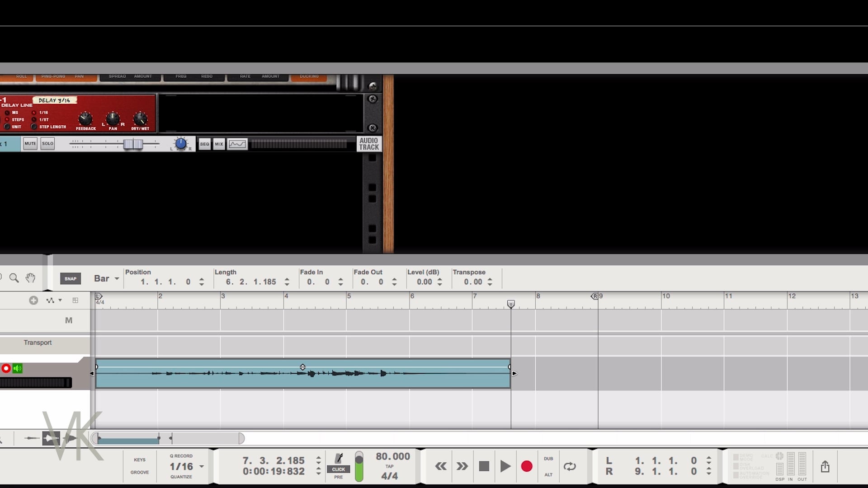Click the blue pan knob on channel
The height and width of the screenshot is (488, 868).
[x=180, y=144]
